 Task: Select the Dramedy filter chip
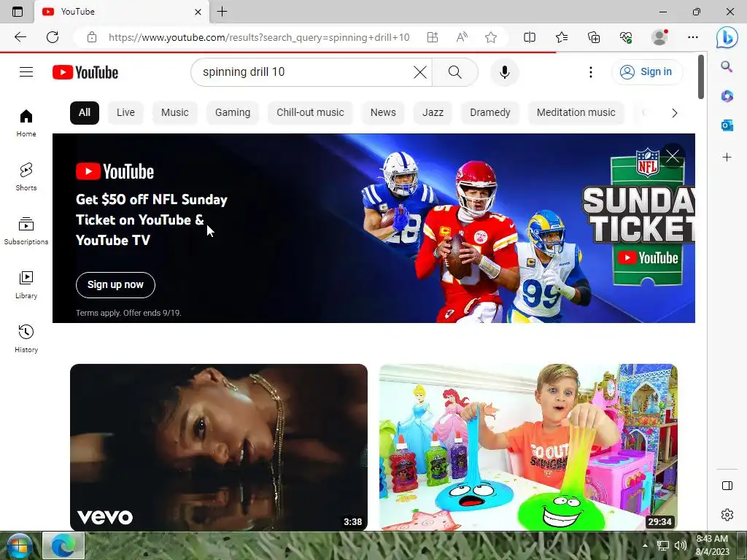click(x=489, y=113)
